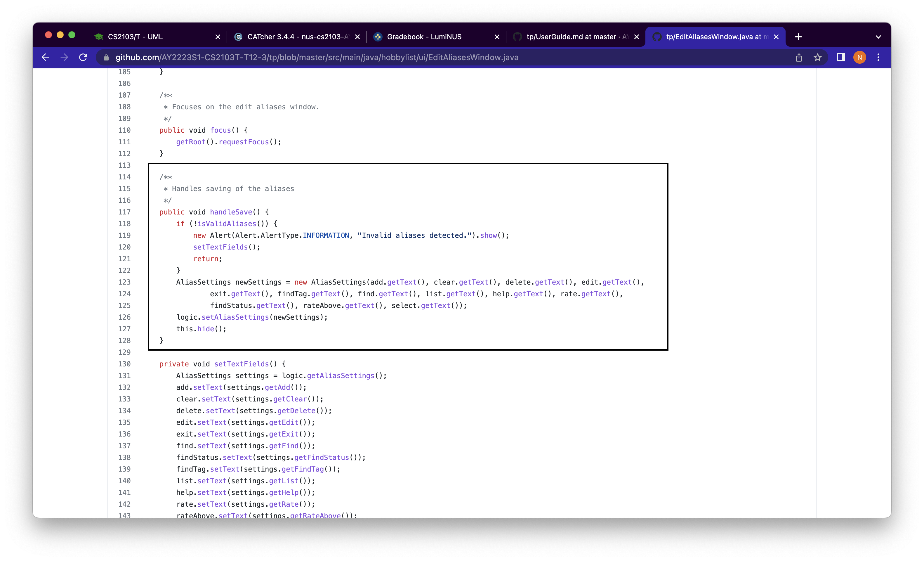The height and width of the screenshot is (561, 924).
Task: Click the site lock icon
Action: (106, 57)
